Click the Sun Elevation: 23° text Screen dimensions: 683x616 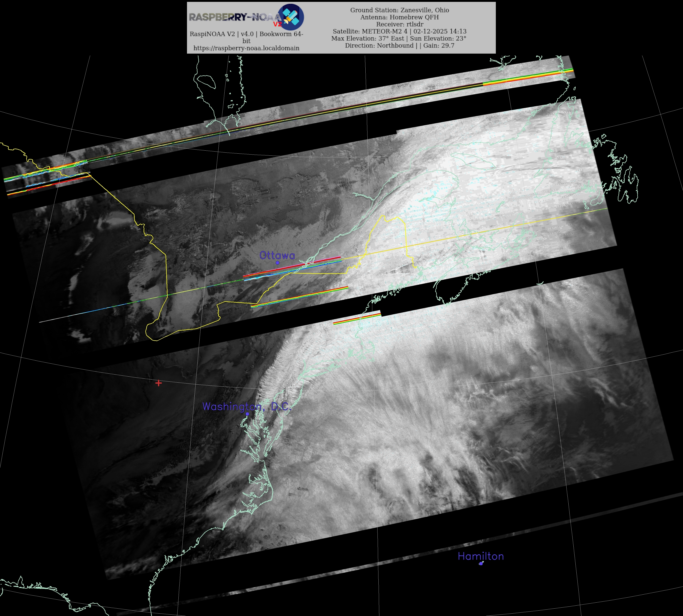tap(438, 39)
